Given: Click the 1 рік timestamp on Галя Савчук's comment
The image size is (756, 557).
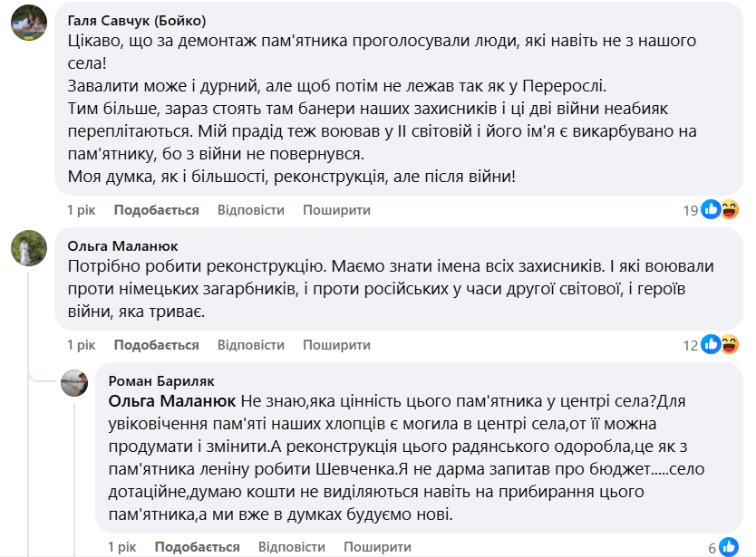Looking at the screenshot, I should point(81,210).
